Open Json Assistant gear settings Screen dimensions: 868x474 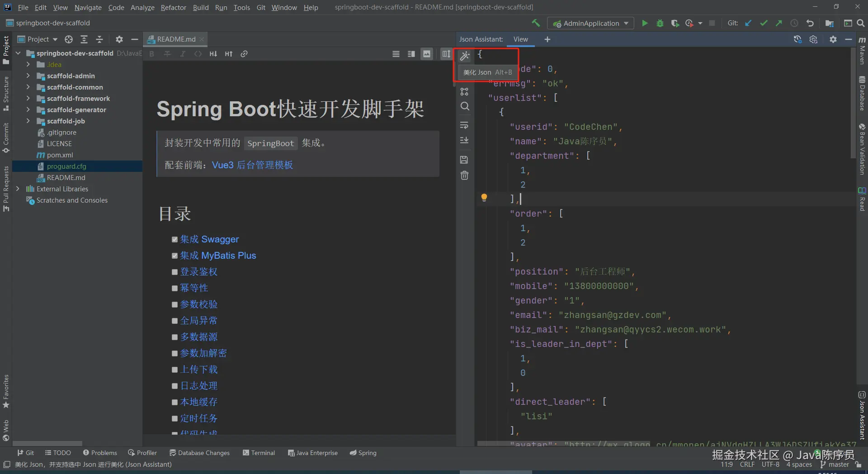pyautogui.click(x=833, y=39)
